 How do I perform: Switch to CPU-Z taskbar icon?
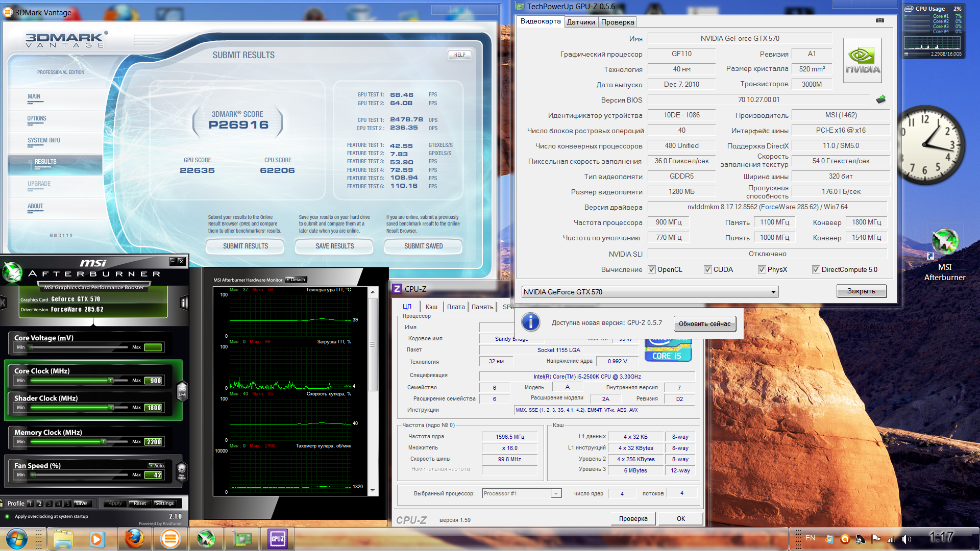pyautogui.click(x=278, y=539)
